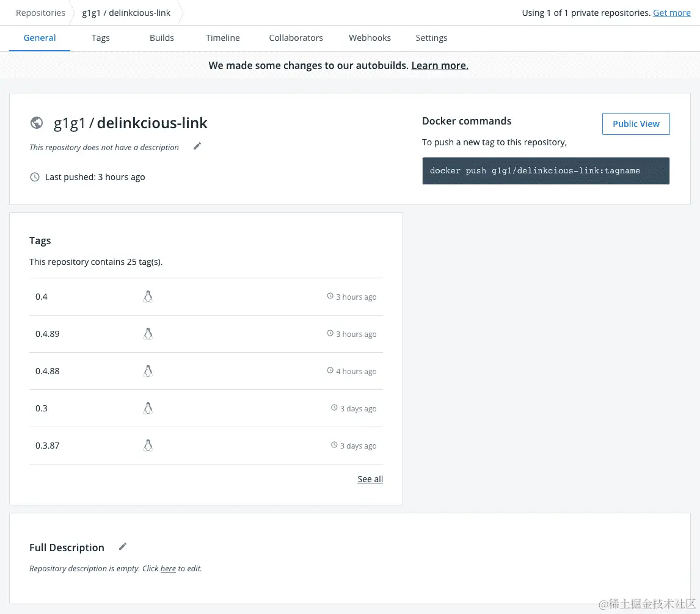Click the clock icon in the 0.3.87 tag row
700x614 pixels.
(334, 444)
